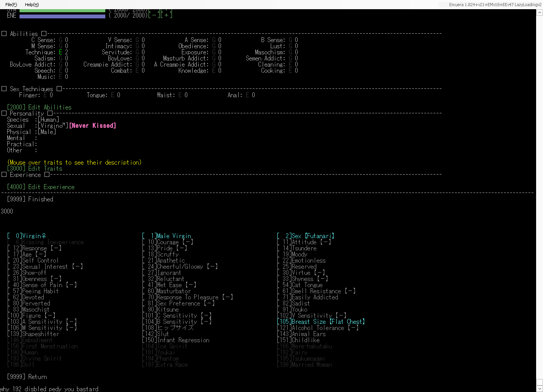Click [4000] Edit Experience

click(41, 187)
